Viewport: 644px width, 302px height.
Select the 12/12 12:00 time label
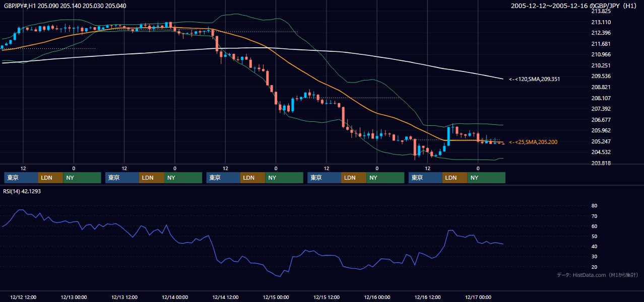23,297
